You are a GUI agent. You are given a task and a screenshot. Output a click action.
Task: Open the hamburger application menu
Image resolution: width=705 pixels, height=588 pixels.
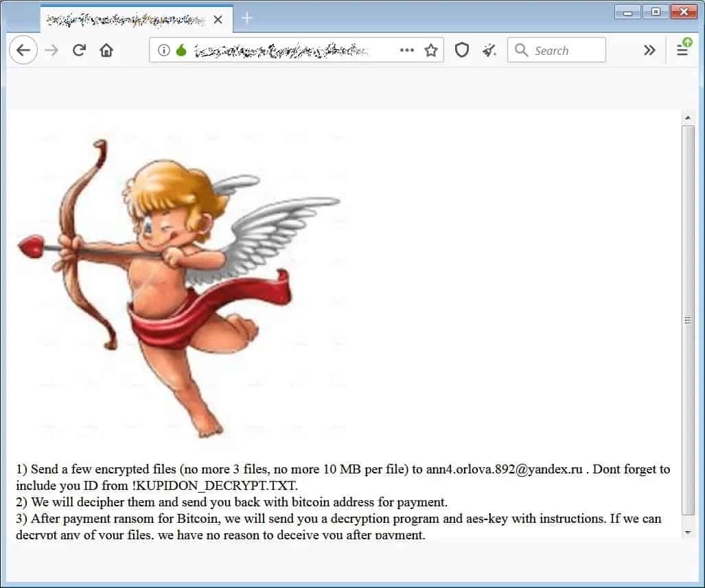coord(682,50)
